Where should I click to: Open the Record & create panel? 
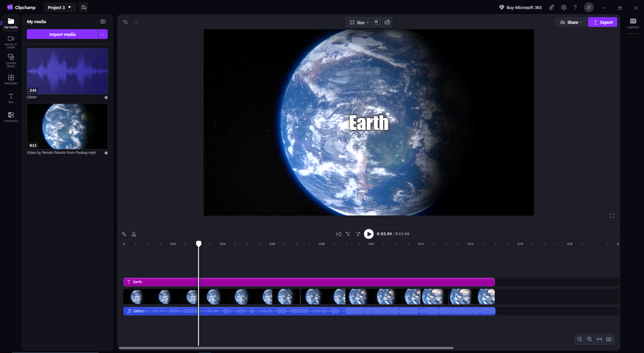[x=11, y=42]
